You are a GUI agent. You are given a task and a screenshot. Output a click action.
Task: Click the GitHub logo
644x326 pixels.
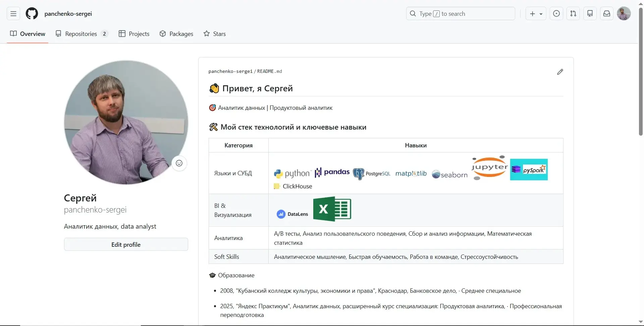tap(31, 13)
